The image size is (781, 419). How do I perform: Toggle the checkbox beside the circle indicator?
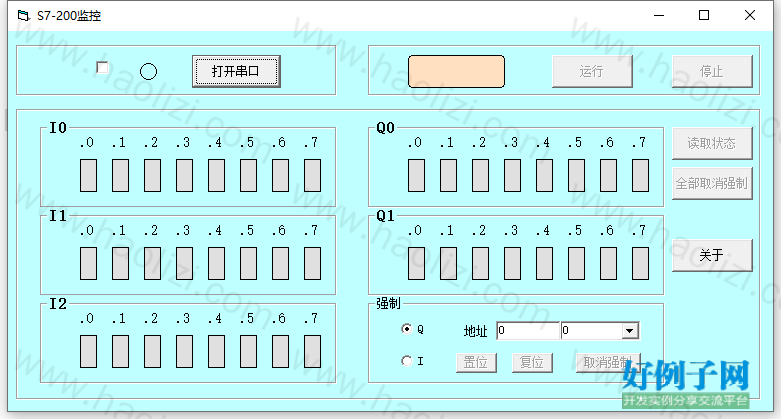[x=103, y=67]
